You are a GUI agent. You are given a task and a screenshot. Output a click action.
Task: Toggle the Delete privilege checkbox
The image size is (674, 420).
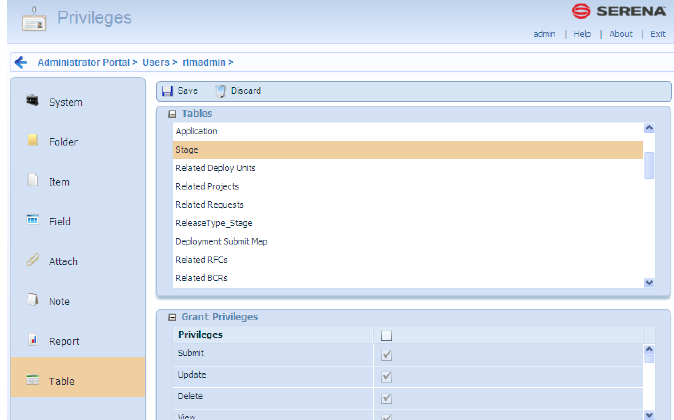[x=386, y=399]
